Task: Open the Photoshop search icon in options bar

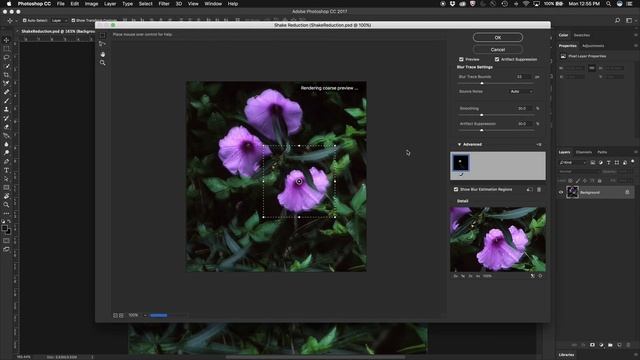Action: click(618, 20)
